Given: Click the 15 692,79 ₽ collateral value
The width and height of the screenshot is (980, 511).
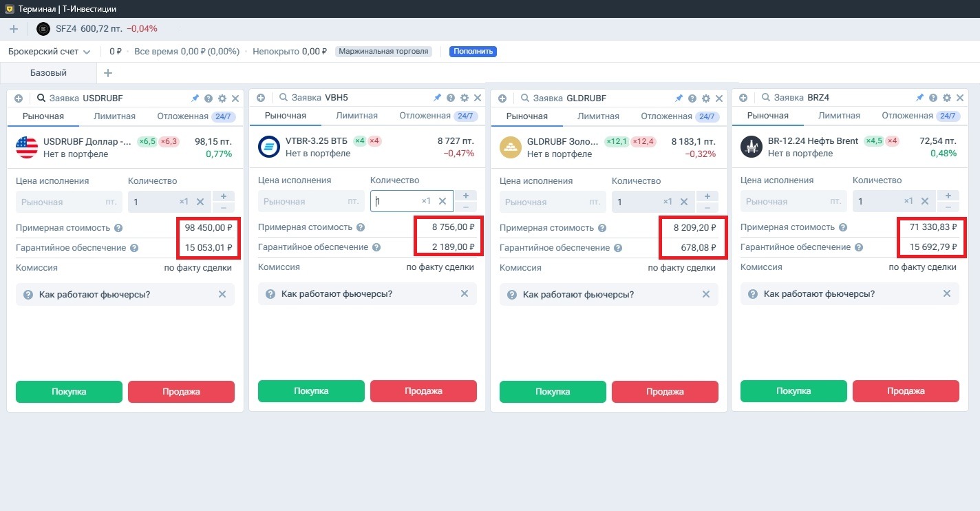Looking at the screenshot, I should coord(933,247).
